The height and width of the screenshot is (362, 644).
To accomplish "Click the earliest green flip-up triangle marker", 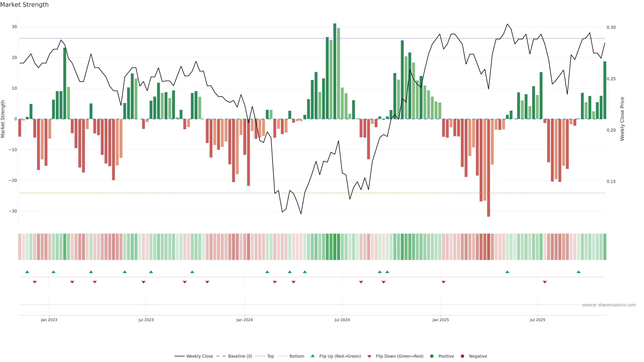I will tap(27, 272).
